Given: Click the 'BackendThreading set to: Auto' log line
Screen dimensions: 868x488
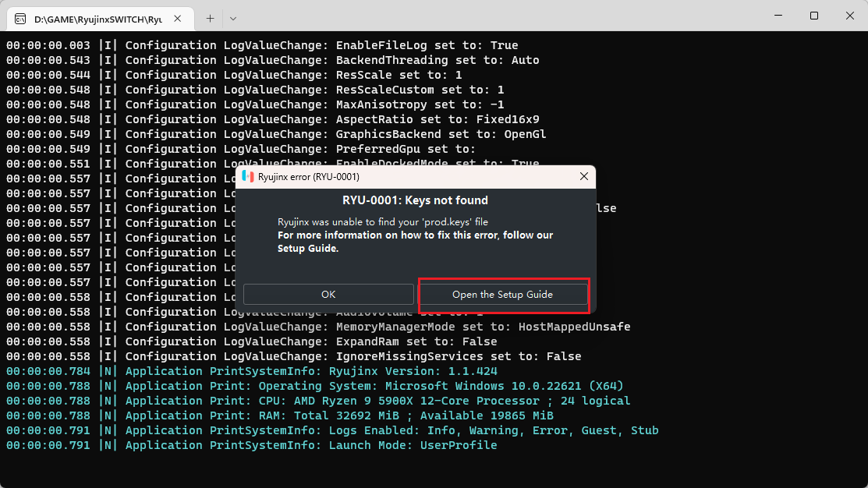Looking at the screenshot, I should [x=273, y=60].
